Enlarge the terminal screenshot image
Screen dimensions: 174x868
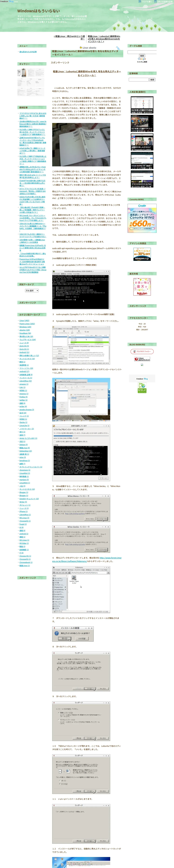[x=81, y=289]
